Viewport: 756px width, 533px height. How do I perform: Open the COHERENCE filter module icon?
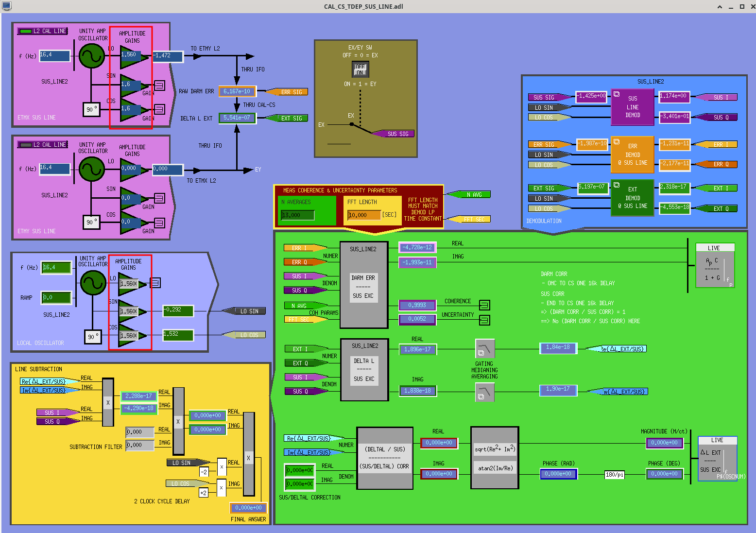[484, 305]
